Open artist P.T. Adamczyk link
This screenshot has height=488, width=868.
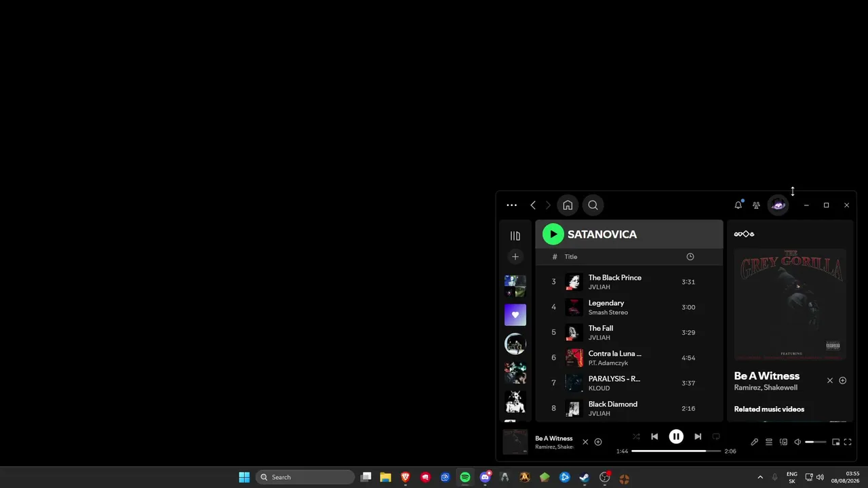(608, 363)
